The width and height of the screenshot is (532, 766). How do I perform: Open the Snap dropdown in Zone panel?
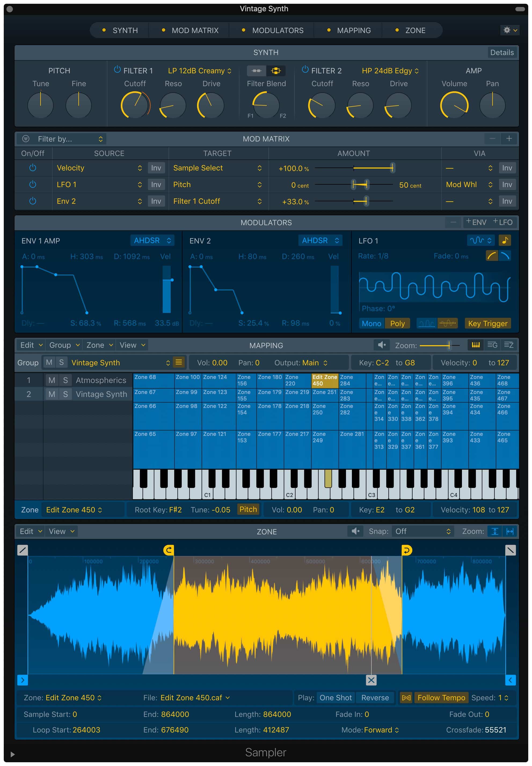(423, 531)
